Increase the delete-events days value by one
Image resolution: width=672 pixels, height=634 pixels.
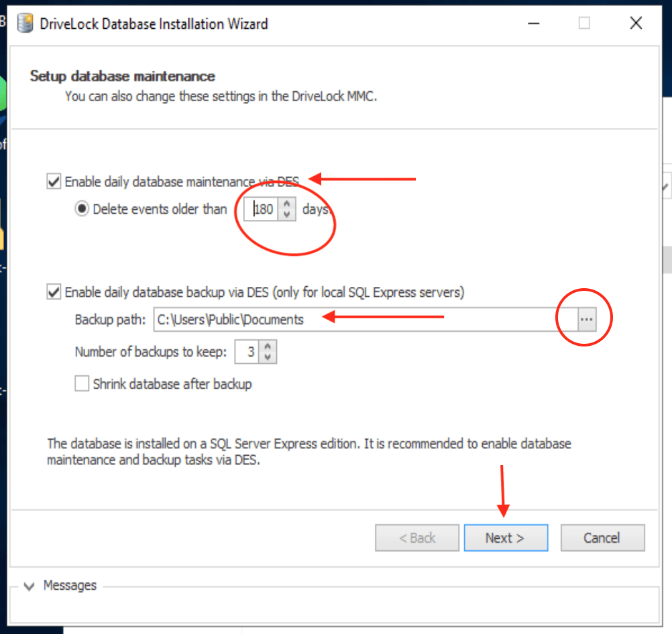tap(286, 204)
